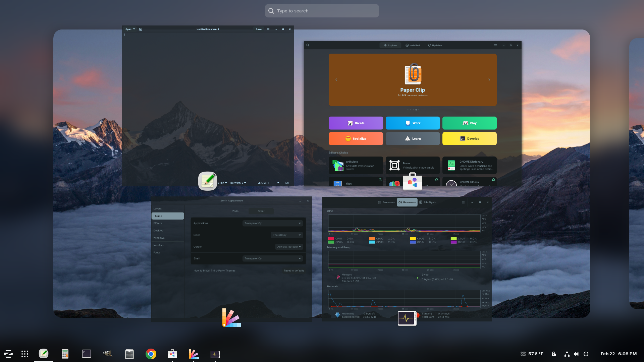
Task: Click the search icon in Software window
Action: pyautogui.click(x=308, y=45)
